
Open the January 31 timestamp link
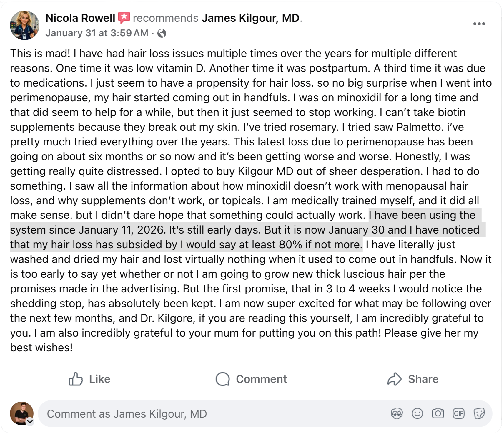[x=97, y=33]
